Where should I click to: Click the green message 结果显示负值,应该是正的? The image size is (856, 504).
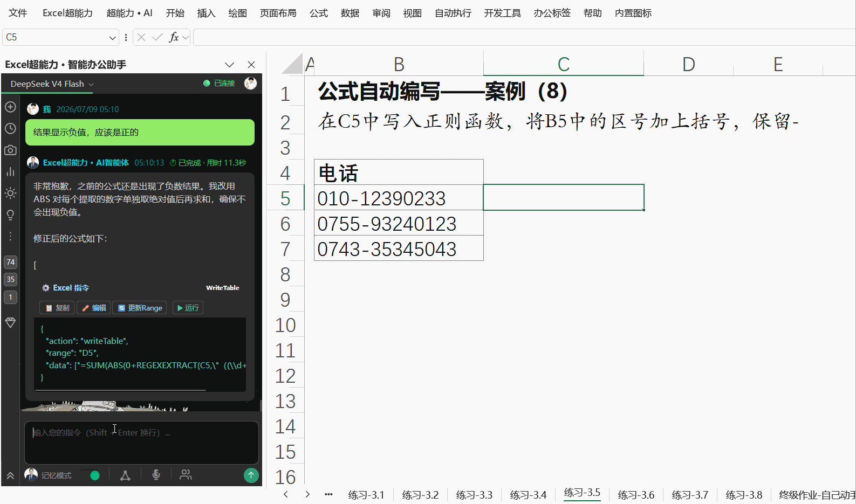click(140, 132)
